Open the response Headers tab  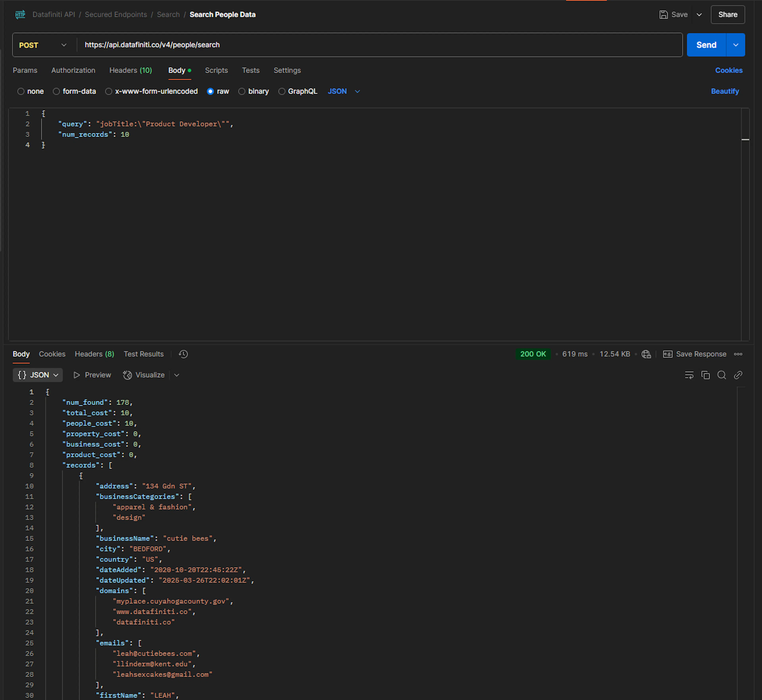coord(94,354)
